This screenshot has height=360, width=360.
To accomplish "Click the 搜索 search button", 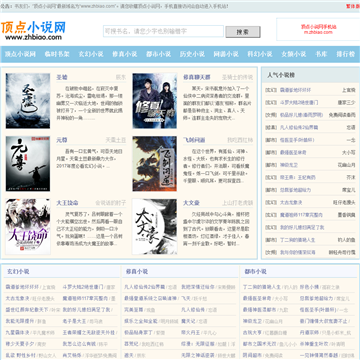I will coord(243,32).
